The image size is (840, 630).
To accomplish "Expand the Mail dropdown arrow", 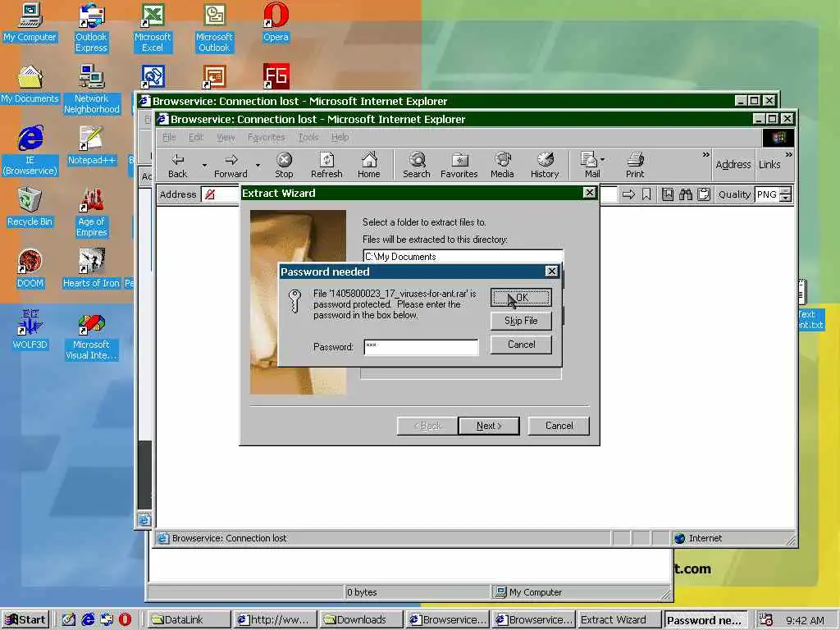I will 603,160.
